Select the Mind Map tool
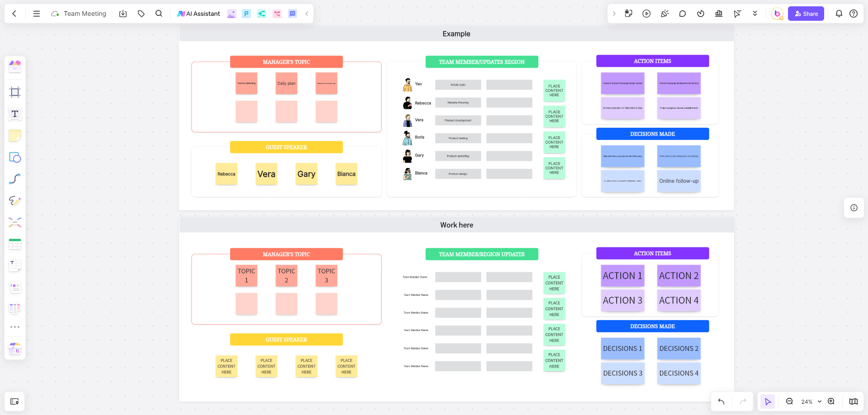Image resolution: width=868 pixels, height=415 pixels. click(x=15, y=222)
